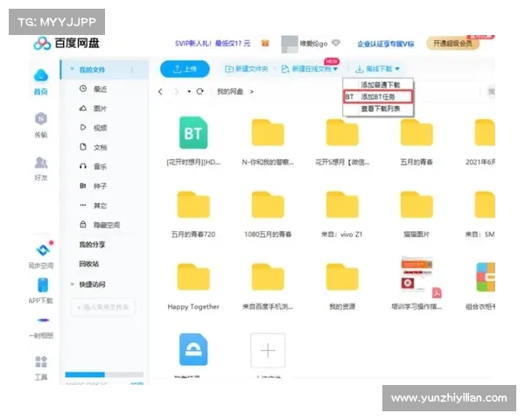Open the 花开S想月 folder
The width and height of the screenshot is (525, 420).
click(342, 133)
